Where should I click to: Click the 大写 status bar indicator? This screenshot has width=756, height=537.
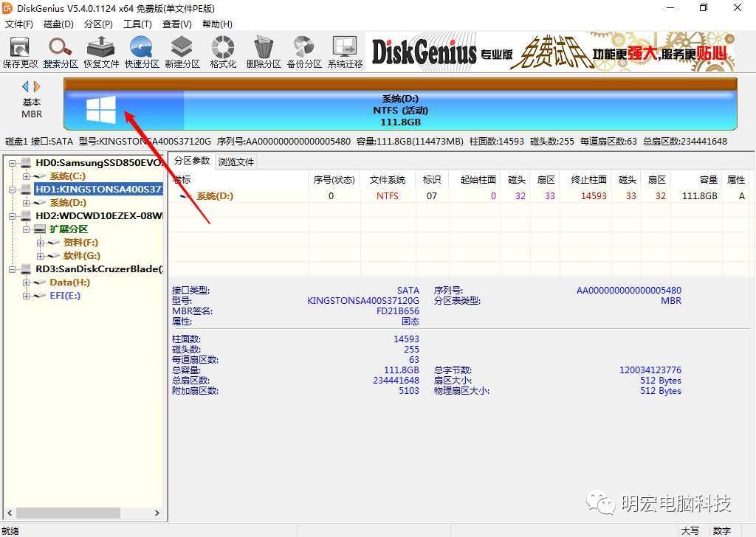click(690, 531)
